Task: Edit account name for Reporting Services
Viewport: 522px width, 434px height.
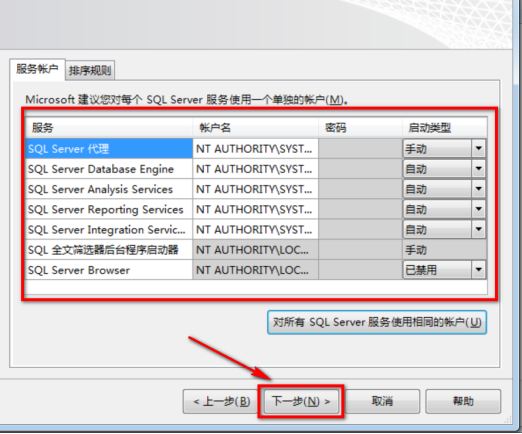Action: click(255, 209)
